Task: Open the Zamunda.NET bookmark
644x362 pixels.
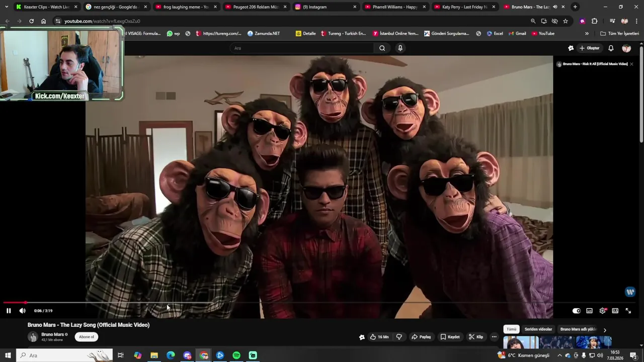Action: pos(263,34)
